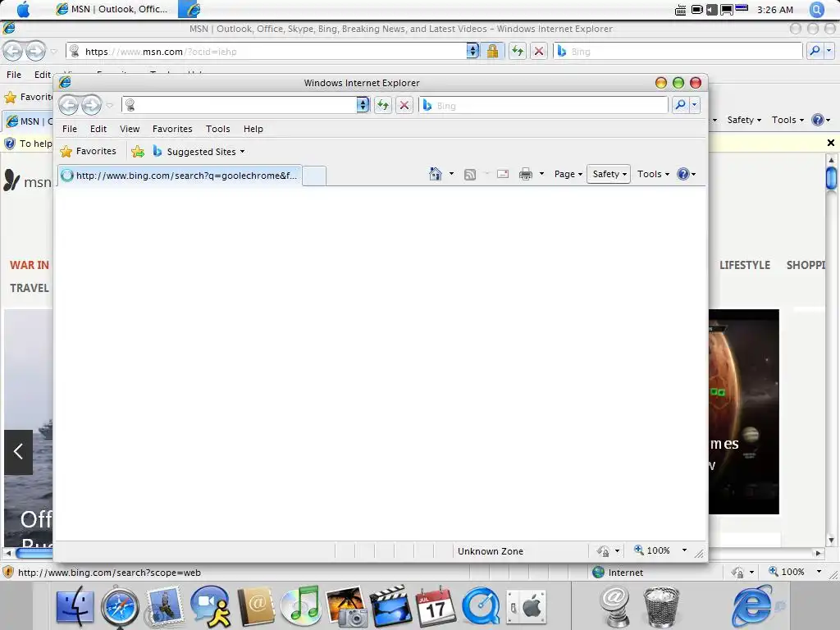Screen dimensions: 840x630
Task: Open zoom level dropdown in front window
Action: [x=684, y=550]
